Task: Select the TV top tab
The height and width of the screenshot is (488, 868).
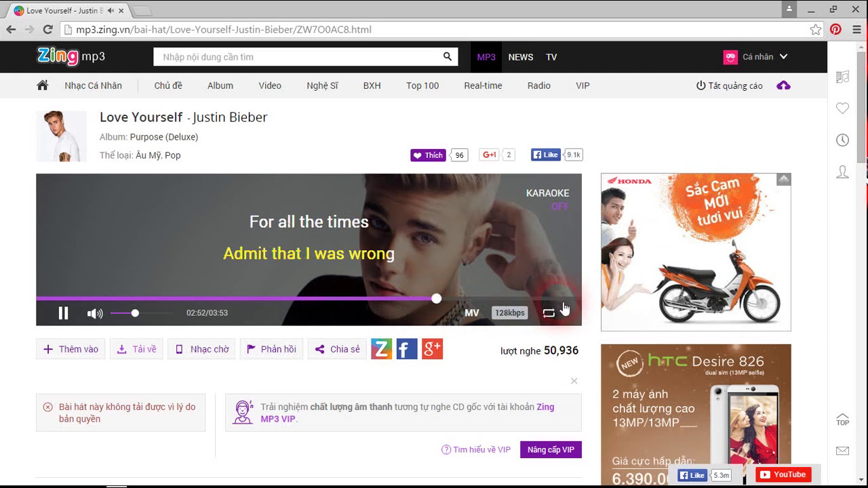Action: [x=551, y=57]
